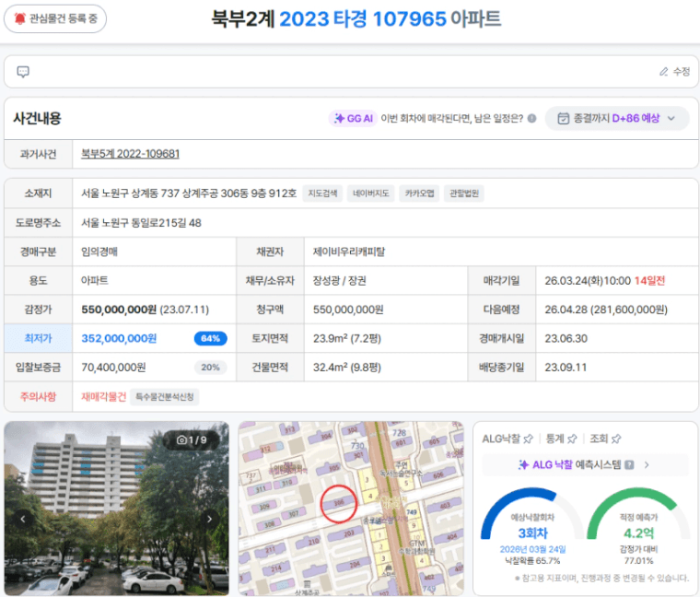Click the 관심물건 등록 중 alarm button
700x597 pixels.
pyautogui.click(x=55, y=18)
